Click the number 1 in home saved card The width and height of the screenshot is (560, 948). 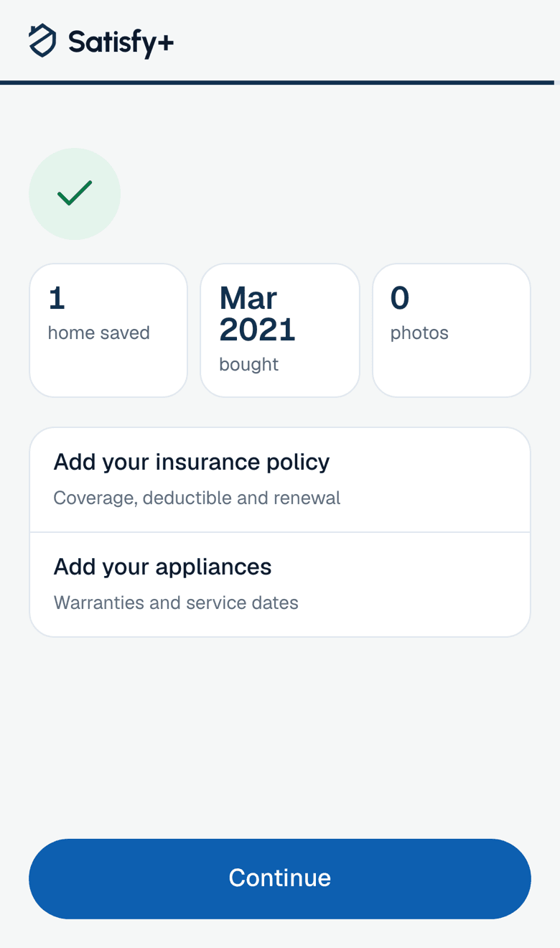tap(57, 298)
